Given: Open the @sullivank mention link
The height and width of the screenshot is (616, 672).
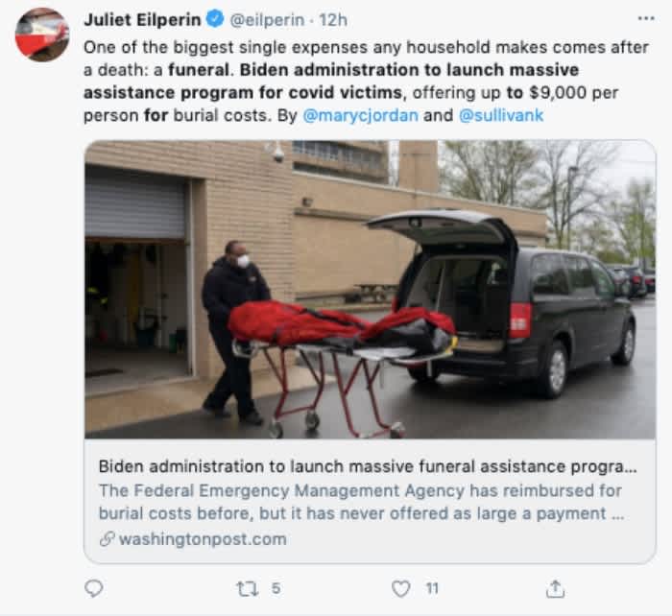Looking at the screenshot, I should click(x=501, y=115).
